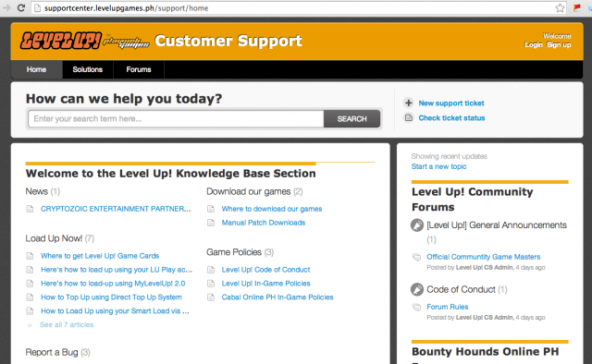
Task: Open Where to get Level Up! Game Cards
Action: pos(100,256)
